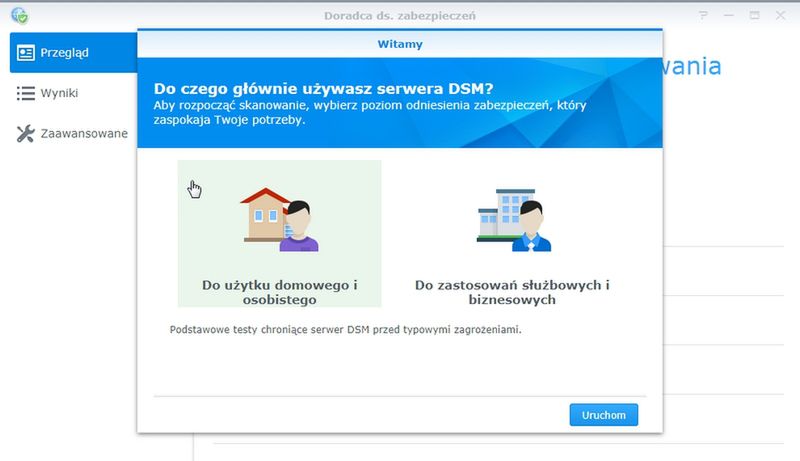Click the "Do czego głównie używasz serwera DSM?" heading
The width and height of the screenshot is (800, 461).
[x=323, y=89]
